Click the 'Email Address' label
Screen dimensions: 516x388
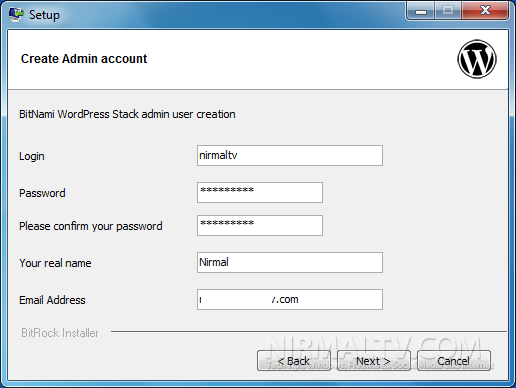click(52, 300)
